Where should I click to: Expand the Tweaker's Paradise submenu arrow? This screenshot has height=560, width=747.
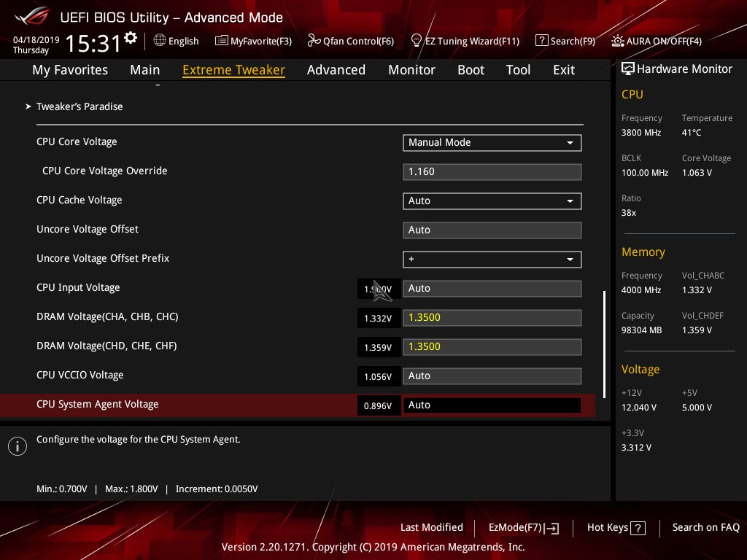(28, 106)
